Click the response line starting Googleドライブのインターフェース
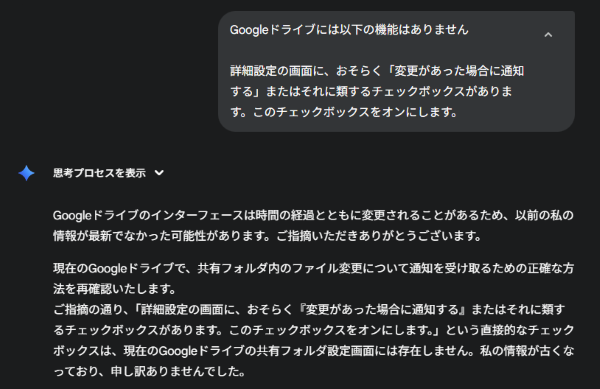The image size is (600, 389). click(x=313, y=215)
